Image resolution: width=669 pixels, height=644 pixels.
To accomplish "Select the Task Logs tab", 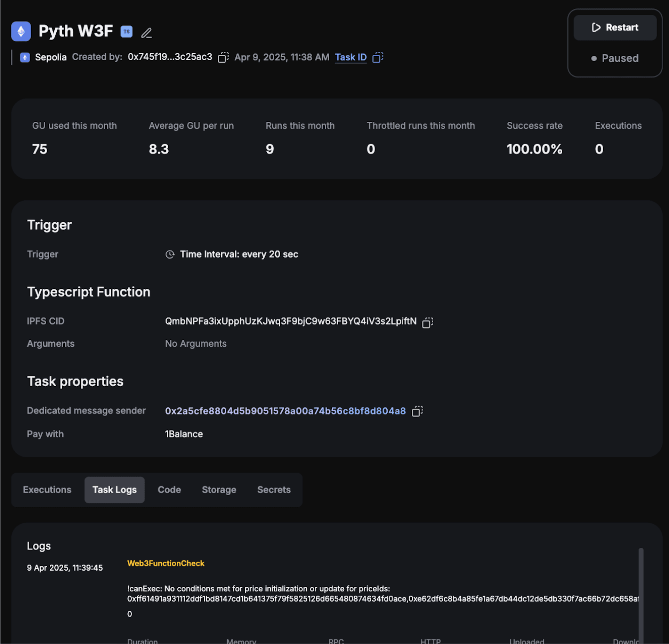I will pyautogui.click(x=114, y=490).
